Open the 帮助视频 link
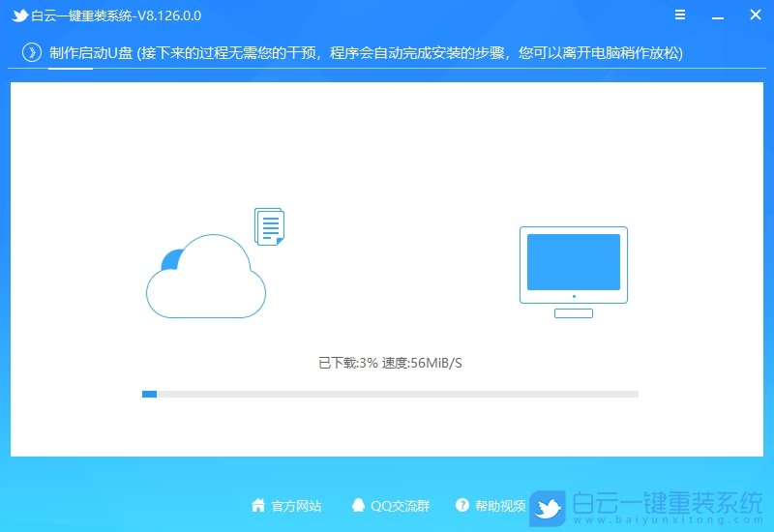 (500, 506)
